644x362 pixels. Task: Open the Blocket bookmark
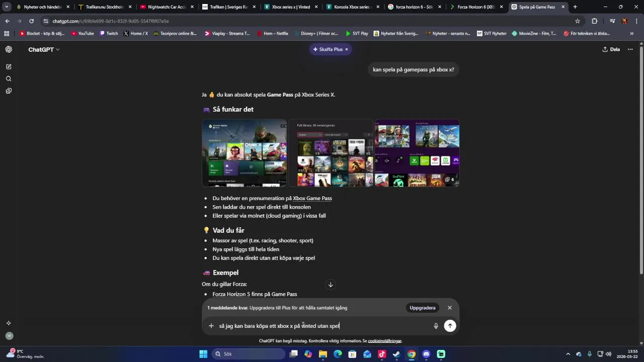coord(42,34)
